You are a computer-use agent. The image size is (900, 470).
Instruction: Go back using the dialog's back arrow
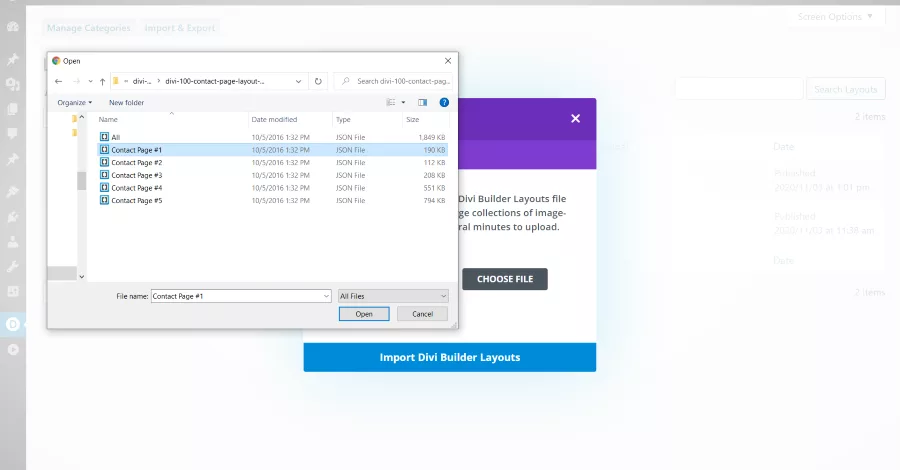[58, 81]
